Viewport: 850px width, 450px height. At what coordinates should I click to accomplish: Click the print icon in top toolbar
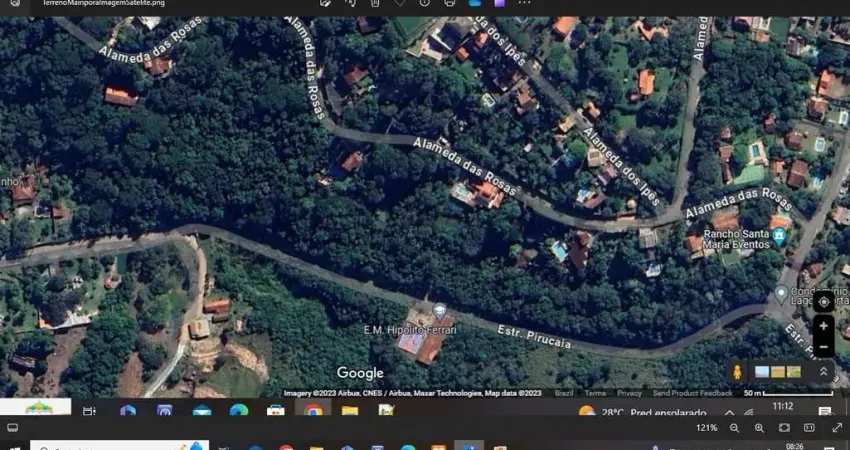pos(449,3)
